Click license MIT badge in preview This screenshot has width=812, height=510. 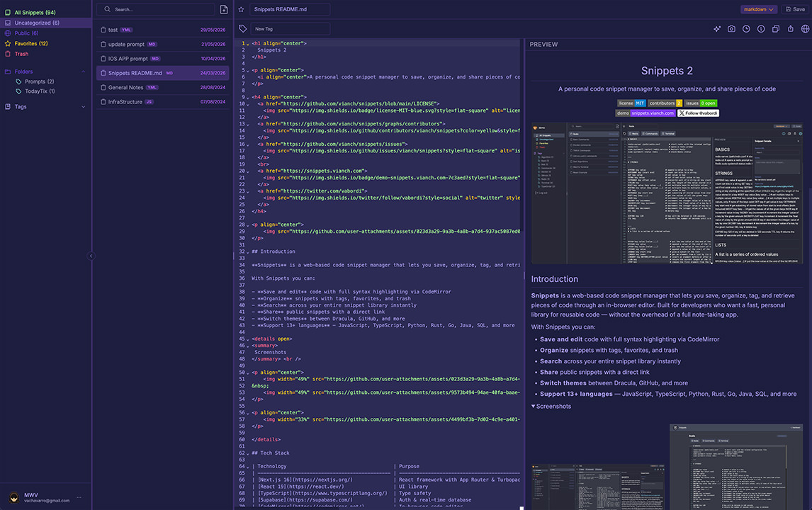(631, 103)
